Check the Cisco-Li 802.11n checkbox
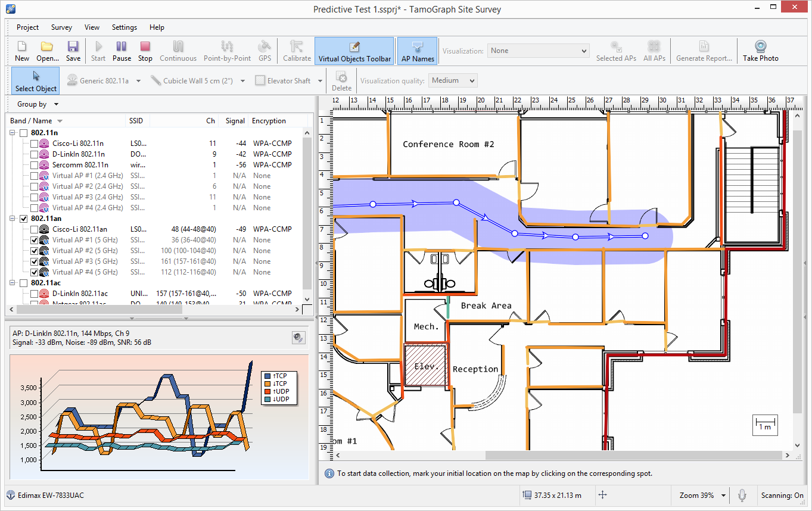Image resolution: width=812 pixels, height=511 pixels. [34, 144]
